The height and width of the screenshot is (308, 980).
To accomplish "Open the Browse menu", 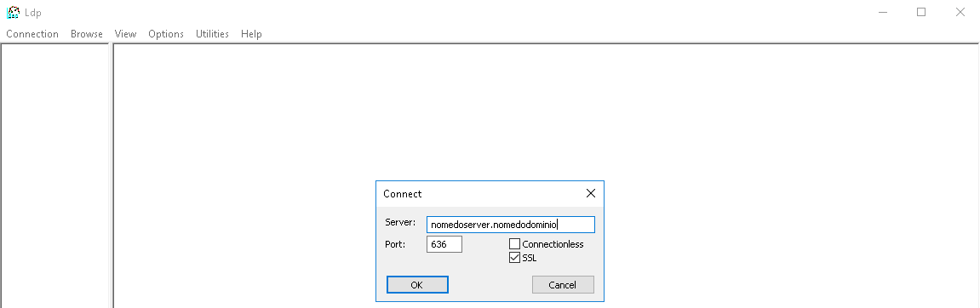I will [x=87, y=34].
